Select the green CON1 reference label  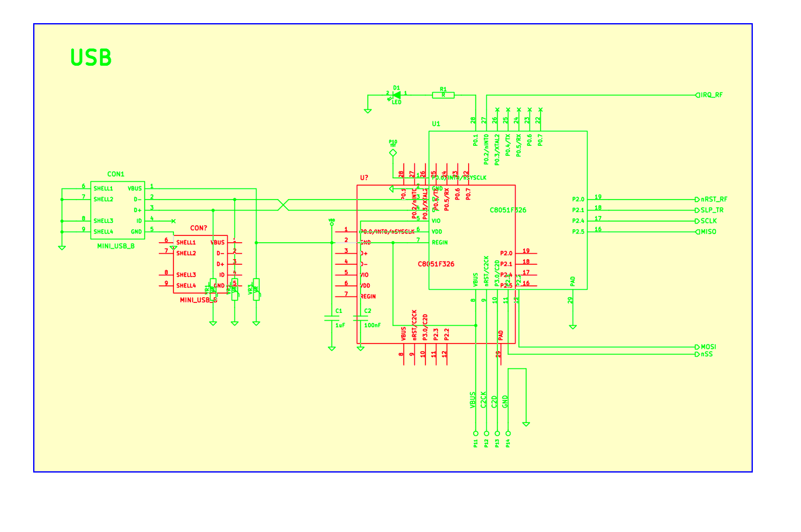(x=116, y=174)
